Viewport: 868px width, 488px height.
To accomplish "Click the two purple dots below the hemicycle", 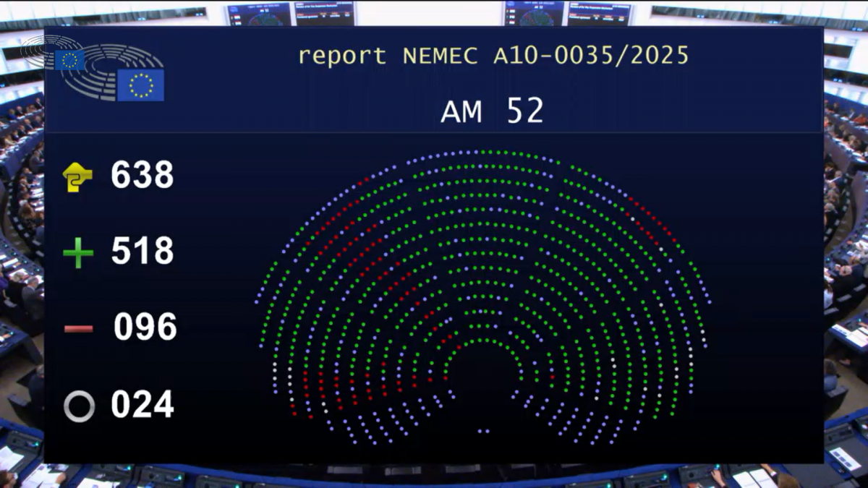I will coord(482,431).
